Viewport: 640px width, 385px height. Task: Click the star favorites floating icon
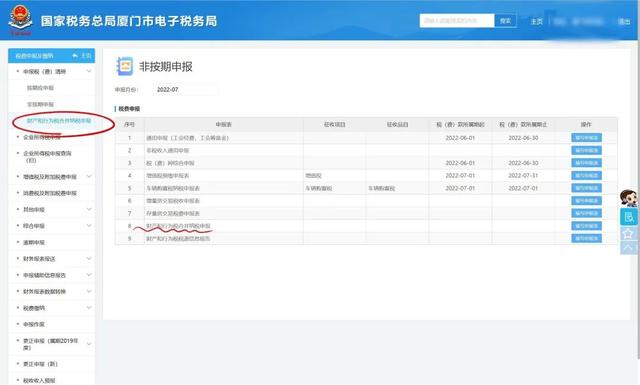coord(629,233)
